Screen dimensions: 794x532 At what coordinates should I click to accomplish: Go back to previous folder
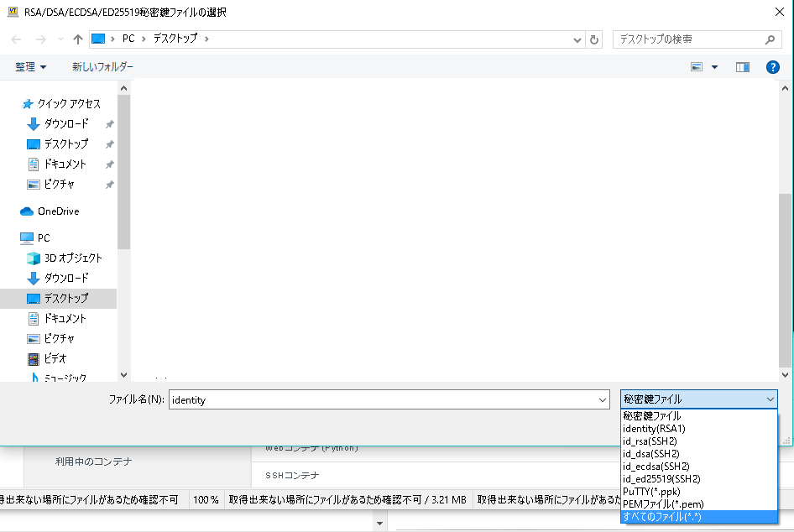click(x=16, y=39)
